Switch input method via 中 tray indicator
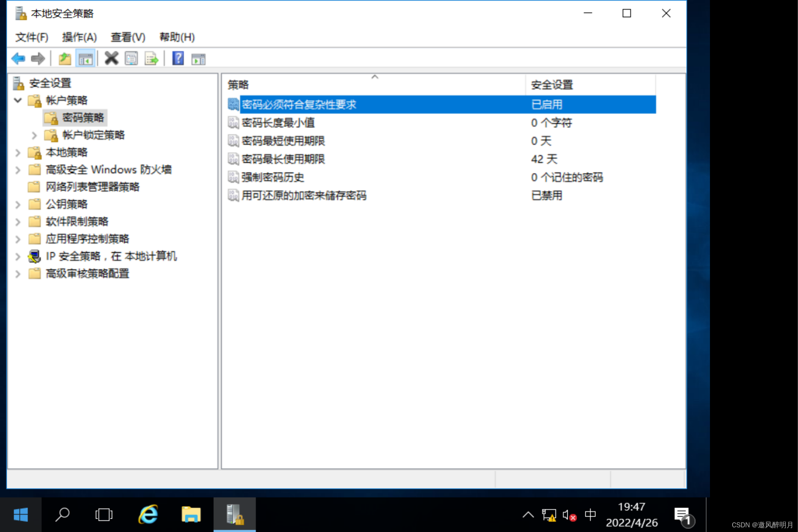The width and height of the screenshot is (798, 532). click(590, 515)
